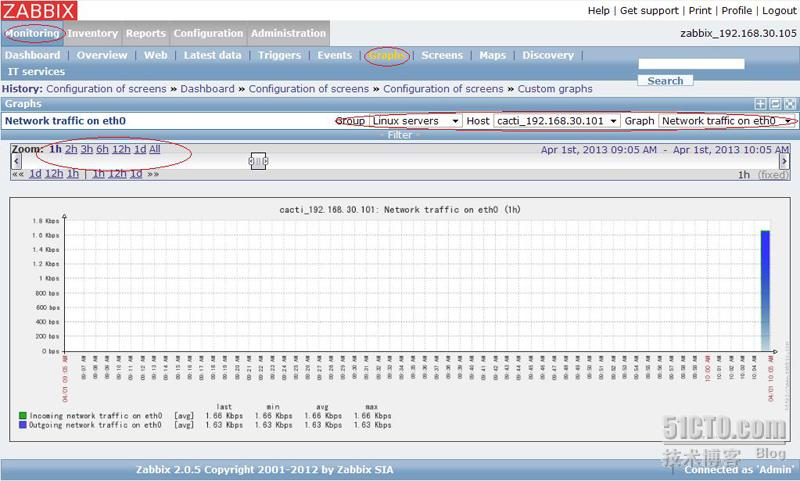Click graph title cacti_192.168.30.101: Network traffic
Screen dimensions: 800x481
point(400,210)
